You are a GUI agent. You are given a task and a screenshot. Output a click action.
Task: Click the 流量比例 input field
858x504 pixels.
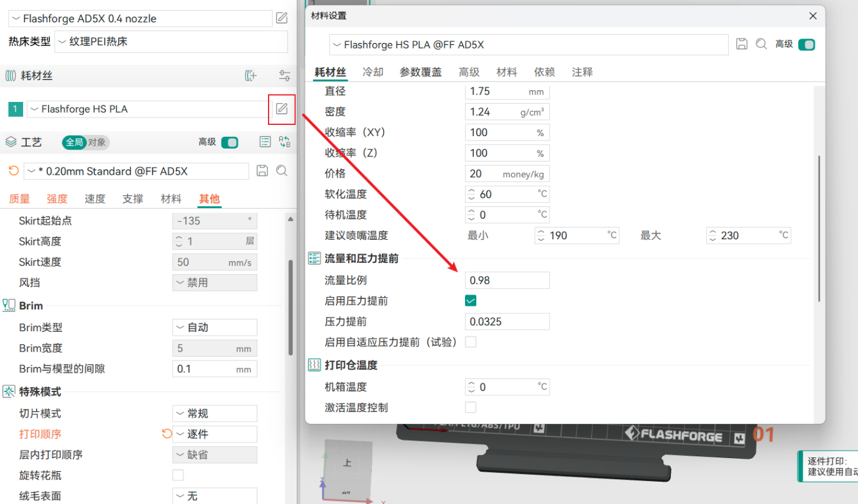click(507, 280)
